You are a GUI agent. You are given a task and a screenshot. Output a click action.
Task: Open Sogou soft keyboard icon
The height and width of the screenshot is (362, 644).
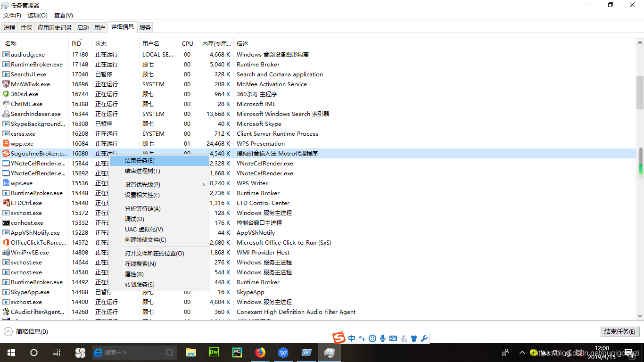point(393,338)
